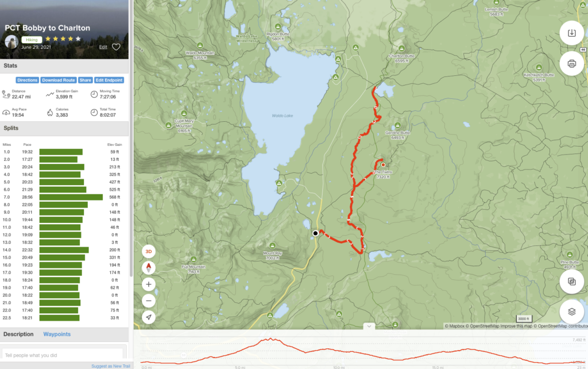588x369 pixels.
Task: Reset map orientation with compass icon
Action: click(x=149, y=268)
